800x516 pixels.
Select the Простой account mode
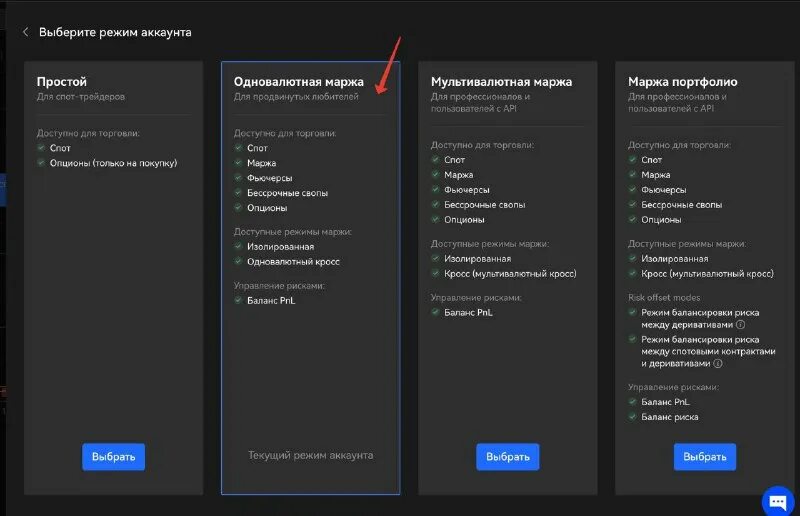coord(113,457)
